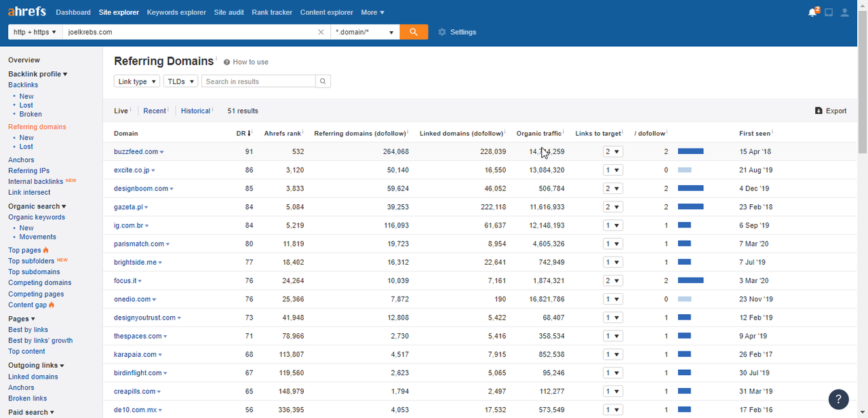Open Link intersect in the sidebar
The image size is (868, 418).
[29, 193]
